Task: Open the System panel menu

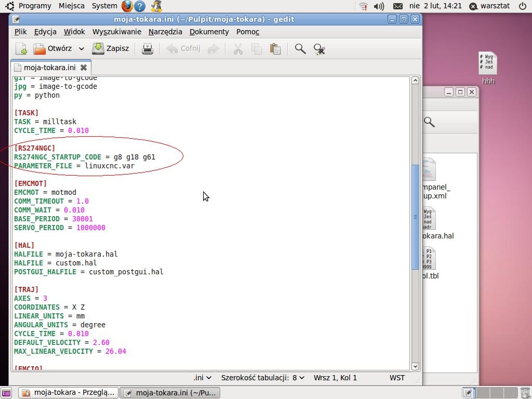Action: coord(104,6)
